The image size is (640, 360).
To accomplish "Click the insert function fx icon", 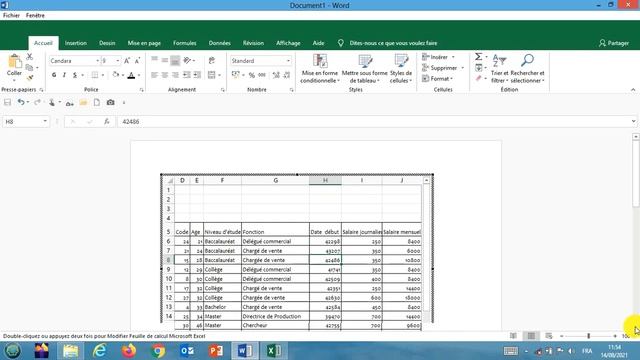I will pyautogui.click(x=107, y=122).
